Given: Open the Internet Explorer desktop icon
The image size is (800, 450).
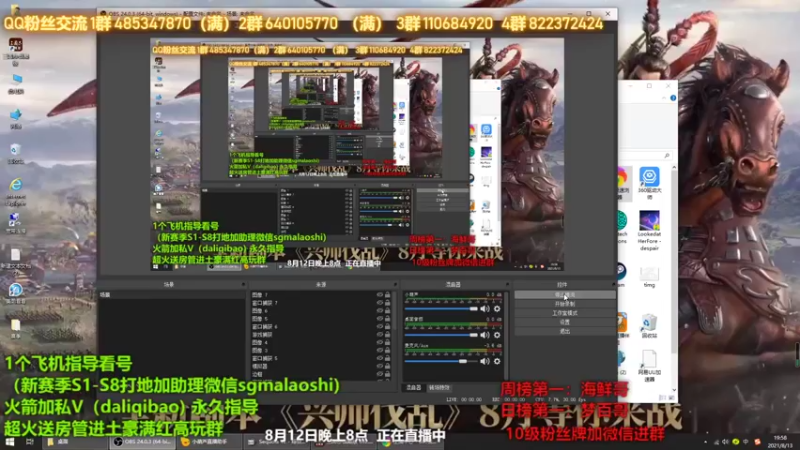Looking at the screenshot, I should click(16, 192).
